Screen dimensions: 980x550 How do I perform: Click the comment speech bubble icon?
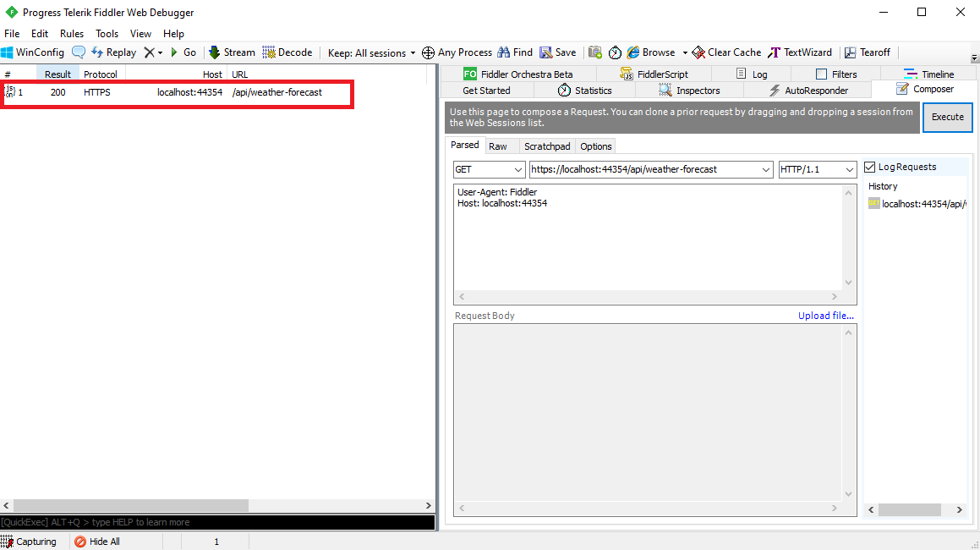click(78, 52)
